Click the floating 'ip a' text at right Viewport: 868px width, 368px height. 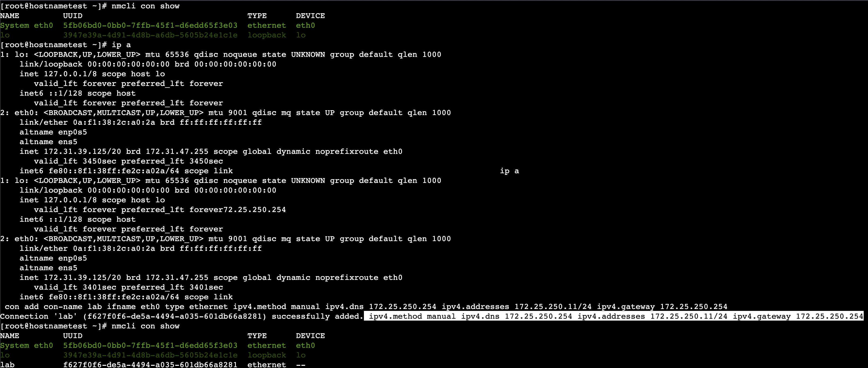click(x=509, y=171)
